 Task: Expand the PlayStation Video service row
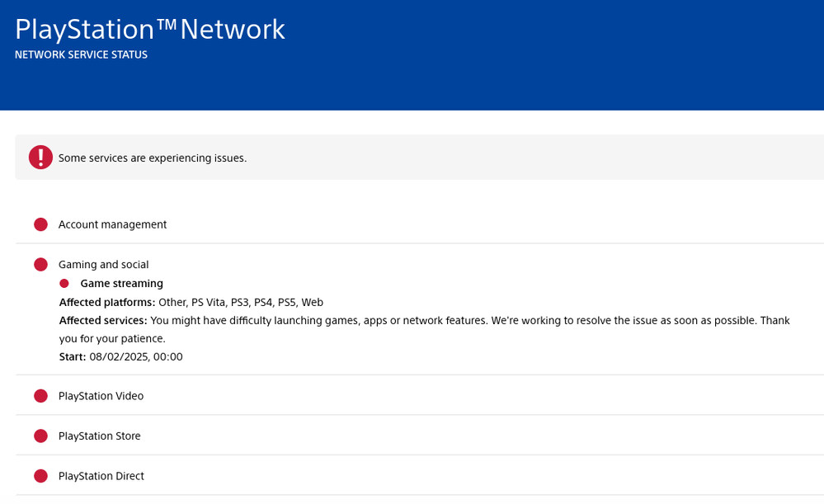pos(101,395)
